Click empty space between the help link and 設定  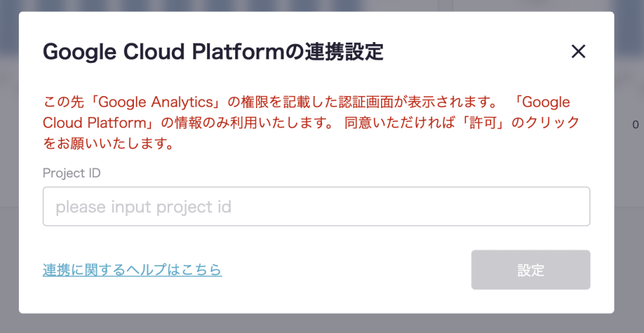(346, 270)
